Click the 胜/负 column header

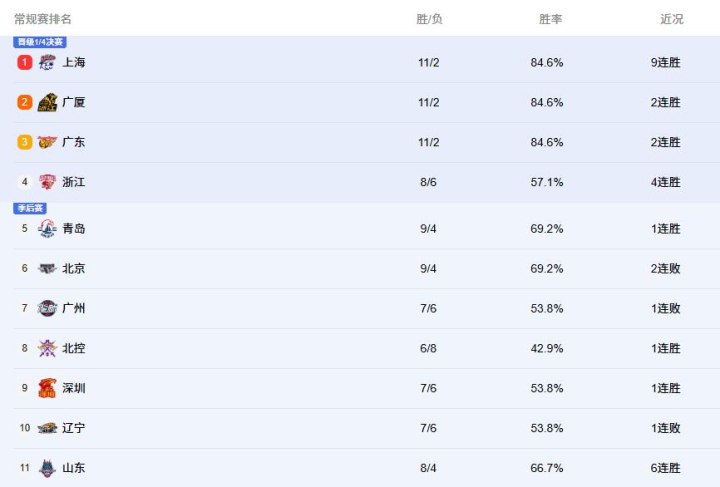(x=429, y=19)
